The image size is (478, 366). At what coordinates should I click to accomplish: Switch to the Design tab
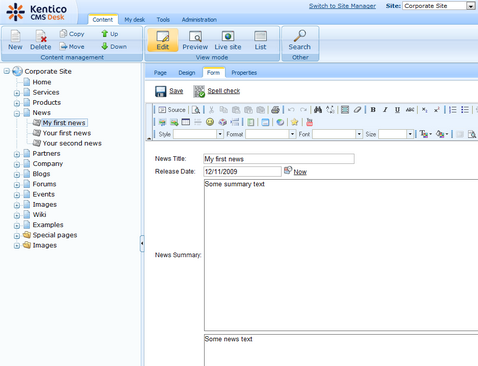[x=187, y=73]
